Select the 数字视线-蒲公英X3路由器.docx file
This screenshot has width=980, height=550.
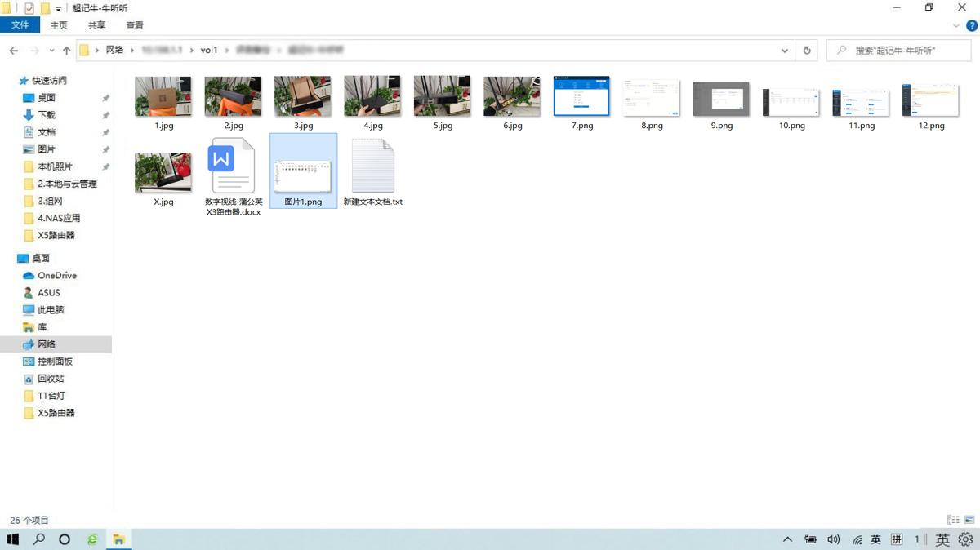pyautogui.click(x=234, y=179)
